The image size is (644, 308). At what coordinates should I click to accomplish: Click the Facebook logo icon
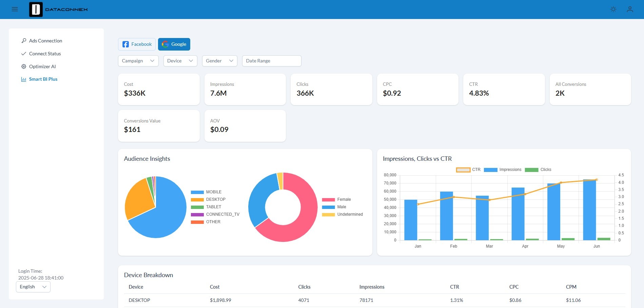point(125,44)
